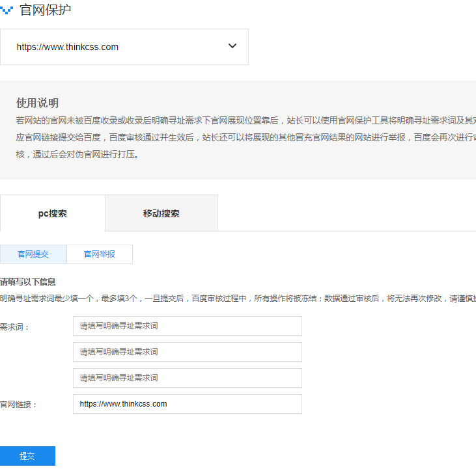
Task: Click the 官网链接 input field
Action: click(188, 404)
